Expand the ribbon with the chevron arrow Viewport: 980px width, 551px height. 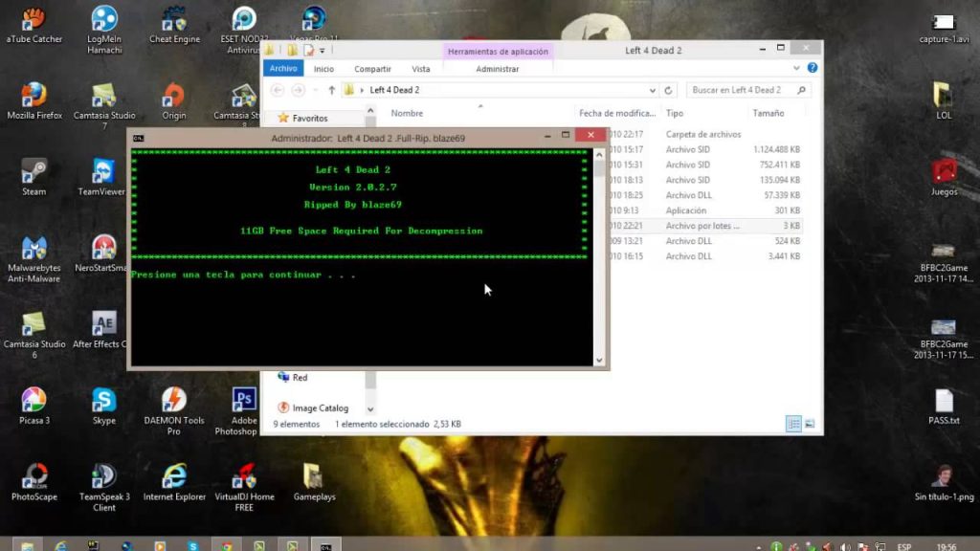coord(796,67)
